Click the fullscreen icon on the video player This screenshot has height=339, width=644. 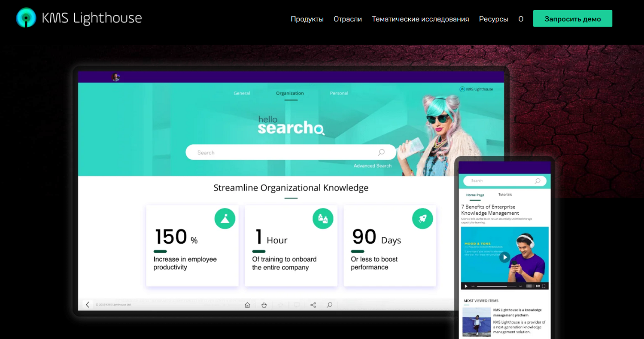(544, 286)
